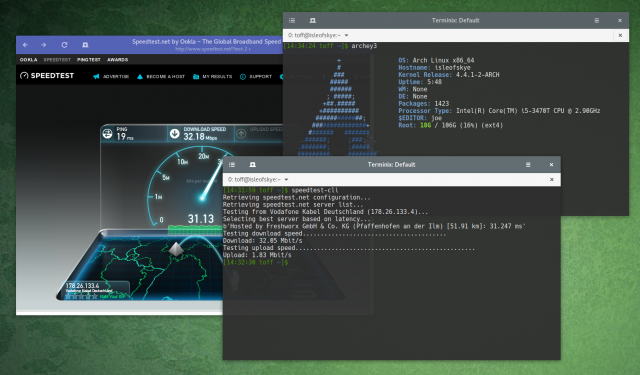
Task: Open the SUPPORT link
Action: (x=260, y=76)
